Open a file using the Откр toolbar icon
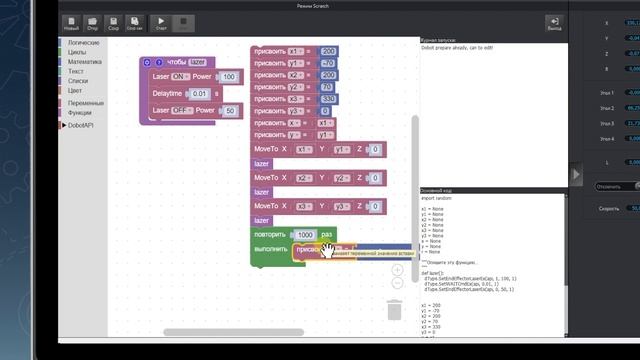The image size is (640, 360). tap(92, 23)
